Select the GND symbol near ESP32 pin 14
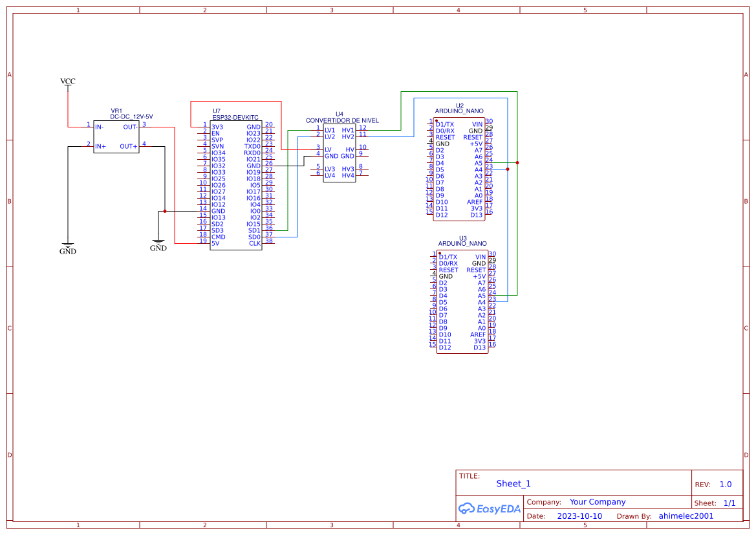756x535 pixels. click(158, 246)
